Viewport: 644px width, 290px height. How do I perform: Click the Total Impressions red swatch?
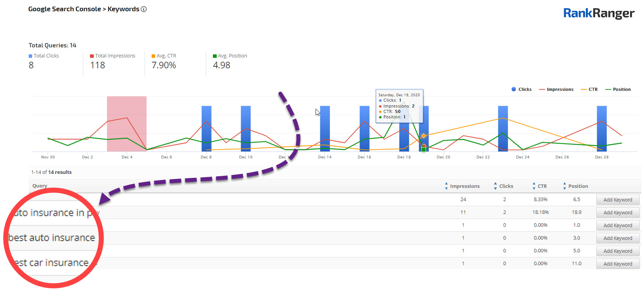92,56
